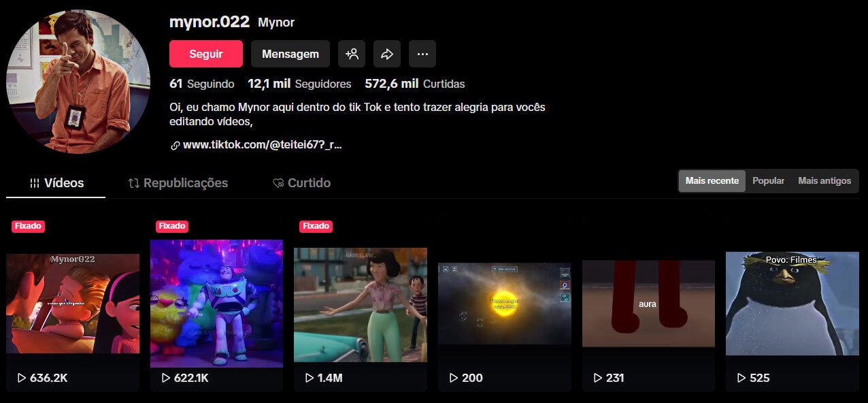Enable Mais antigos sorting
868x403 pixels.
pos(824,180)
